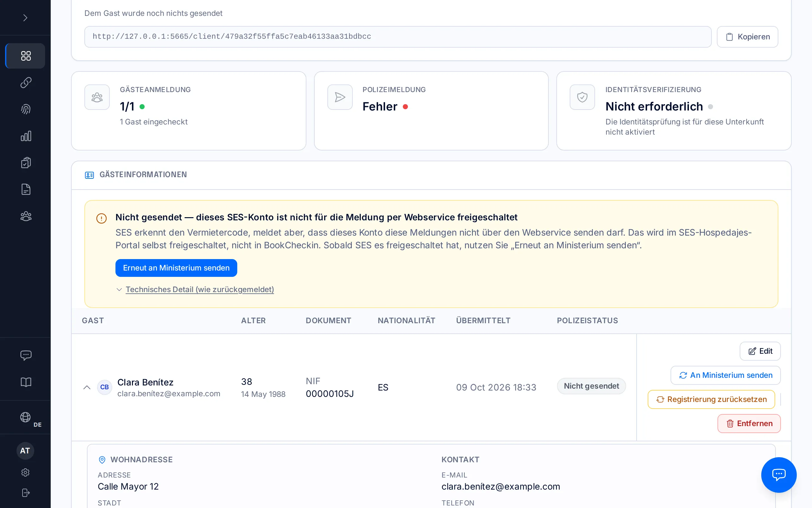Click the Identitätsverifizierung shield icon
This screenshot has width=812, height=508.
click(x=582, y=97)
